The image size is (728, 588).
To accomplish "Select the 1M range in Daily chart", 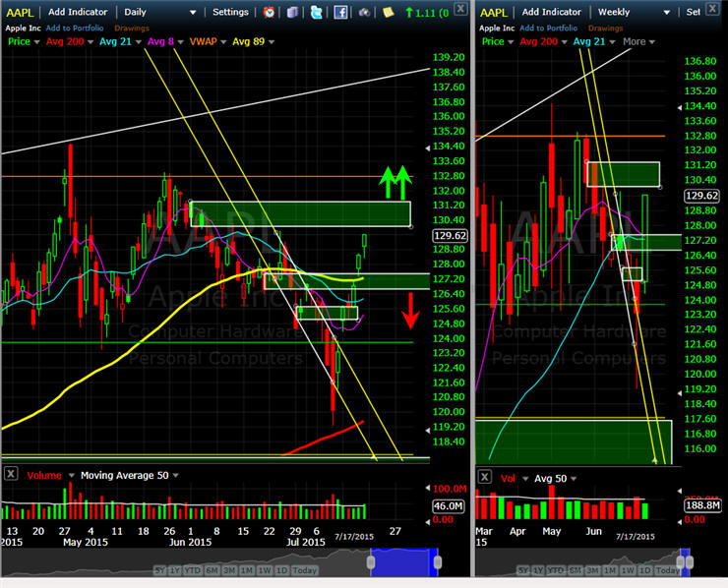I will pyautogui.click(x=247, y=570).
